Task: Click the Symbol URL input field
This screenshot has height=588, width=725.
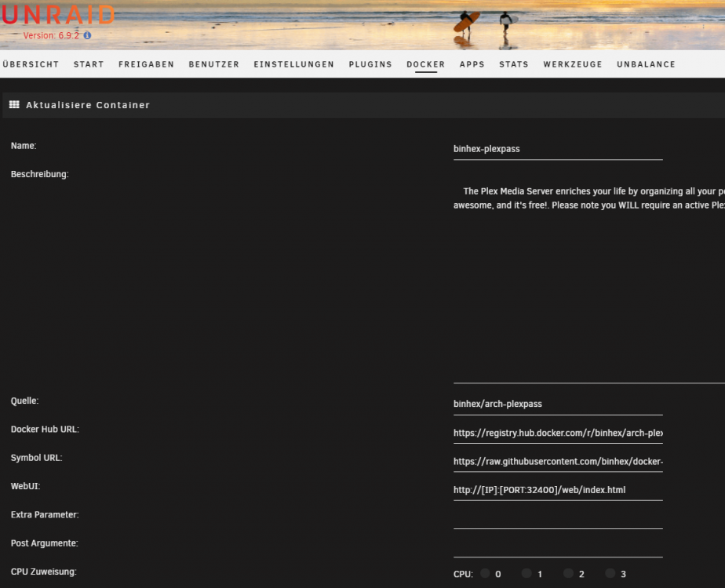Action: tap(558, 462)
